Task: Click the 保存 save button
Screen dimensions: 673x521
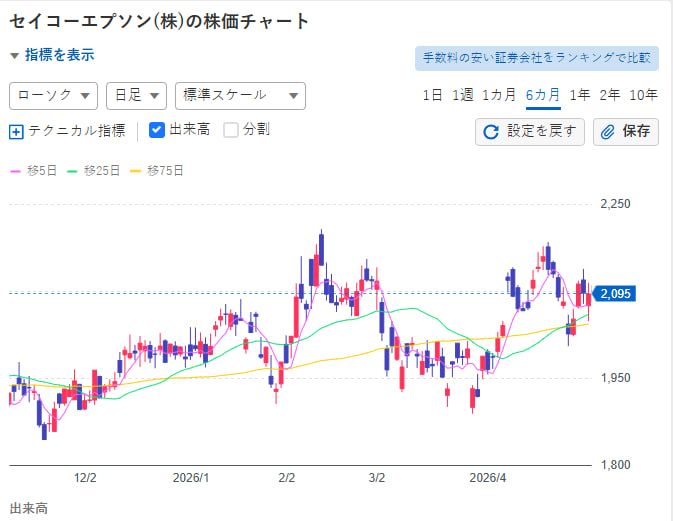Action: 626,132
